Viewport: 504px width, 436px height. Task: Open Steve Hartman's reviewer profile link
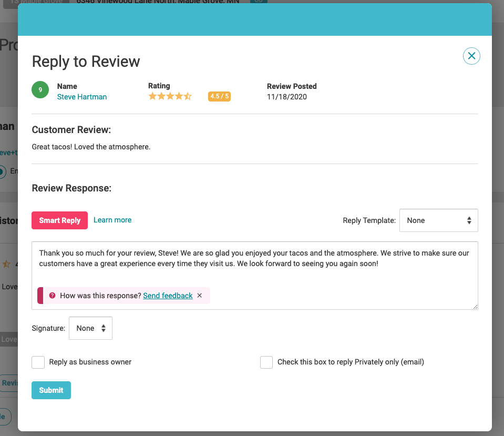click(82, 97)
